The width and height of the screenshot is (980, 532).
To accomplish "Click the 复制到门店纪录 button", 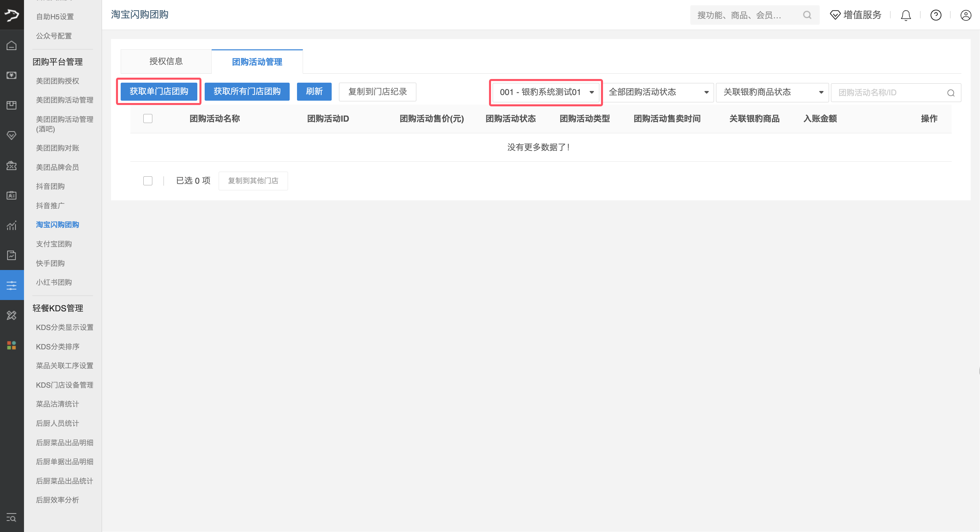I will click(x=377, y=92).
